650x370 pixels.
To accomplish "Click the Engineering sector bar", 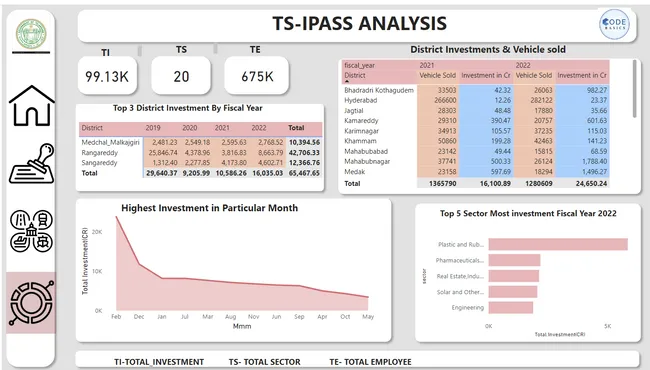I will point(511,307).
